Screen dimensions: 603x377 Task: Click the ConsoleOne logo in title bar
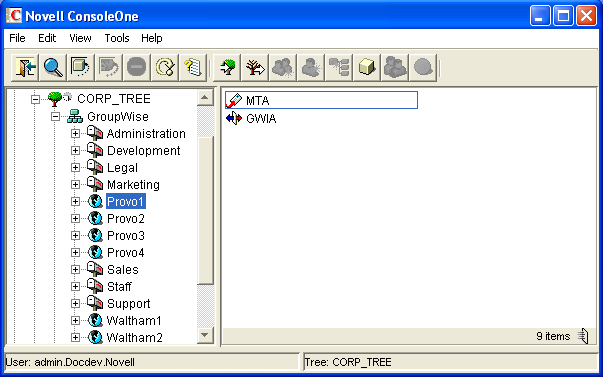click(x=13, y=15)
